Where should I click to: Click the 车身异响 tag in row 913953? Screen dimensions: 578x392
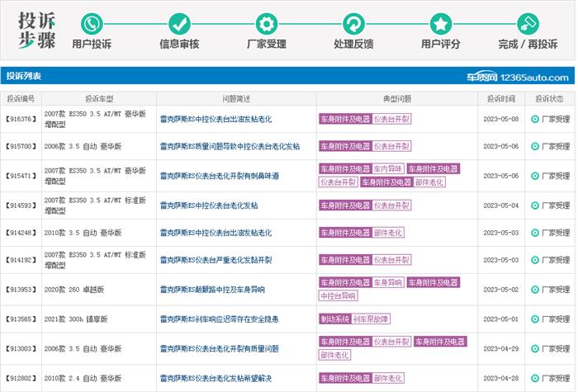(x=388, y=282)
